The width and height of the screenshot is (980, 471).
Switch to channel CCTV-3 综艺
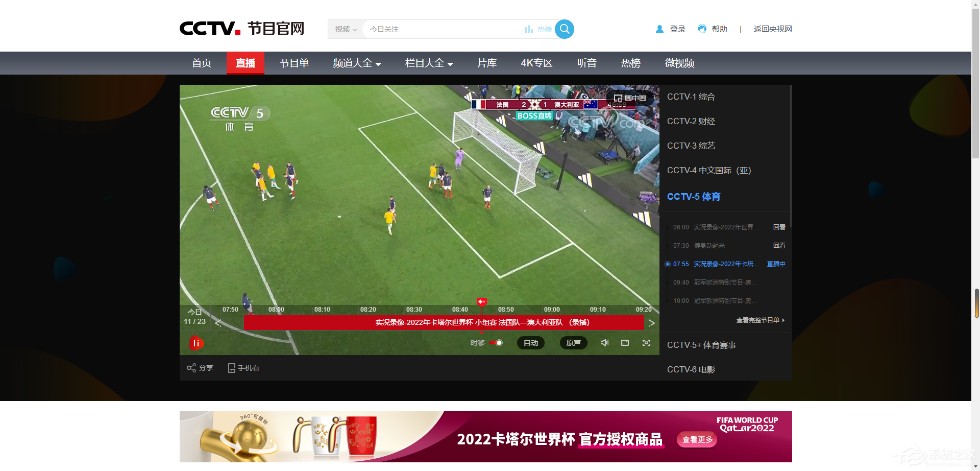click(x=691, y=146)
